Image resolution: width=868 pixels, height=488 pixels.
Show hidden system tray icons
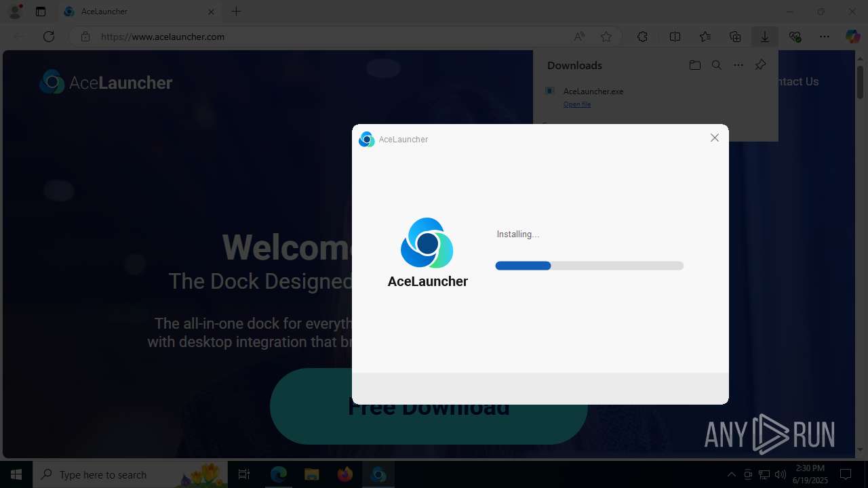point(731,474)
